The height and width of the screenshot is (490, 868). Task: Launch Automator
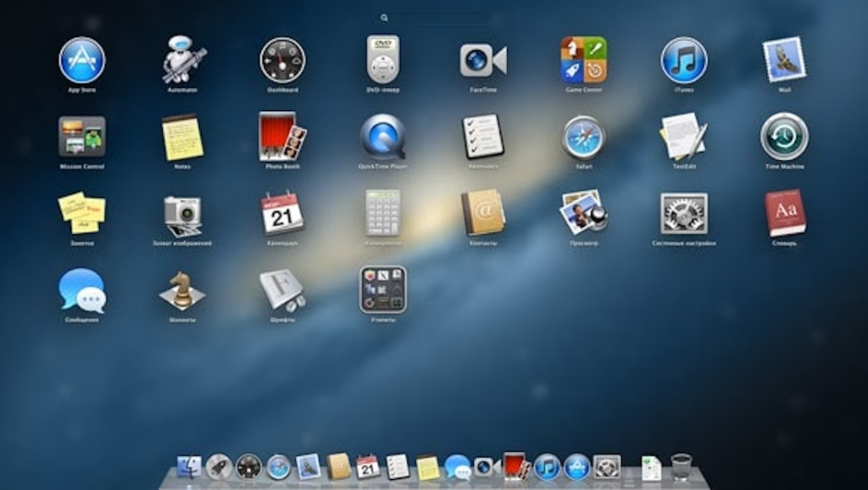pyautogui.click(x=180, y=61)
